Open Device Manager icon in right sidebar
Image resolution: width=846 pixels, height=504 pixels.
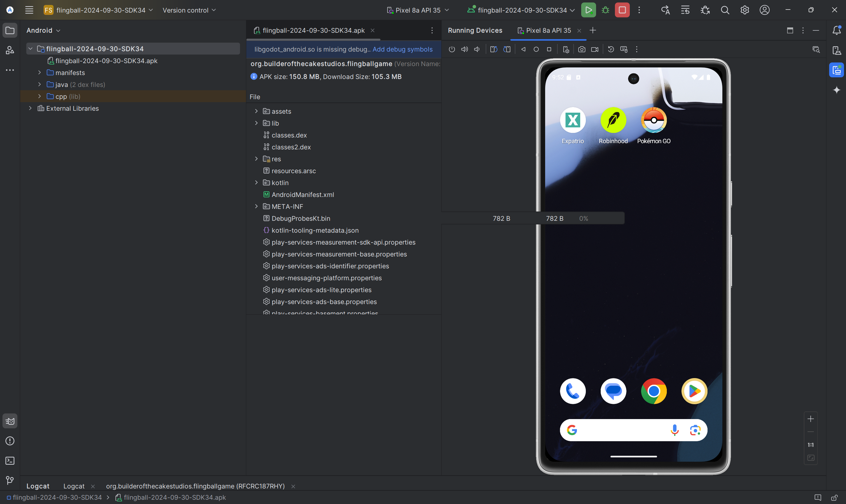[x=836, y=50]
